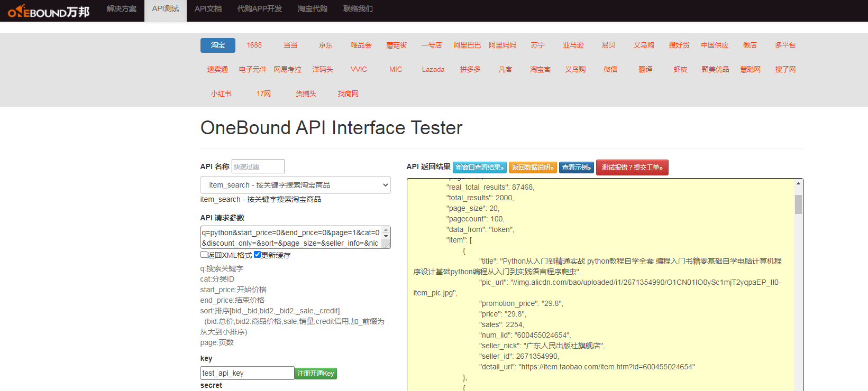Open results via 新窗口查看结果 button
Screen dimensions: 868x391
coord(480,167)
